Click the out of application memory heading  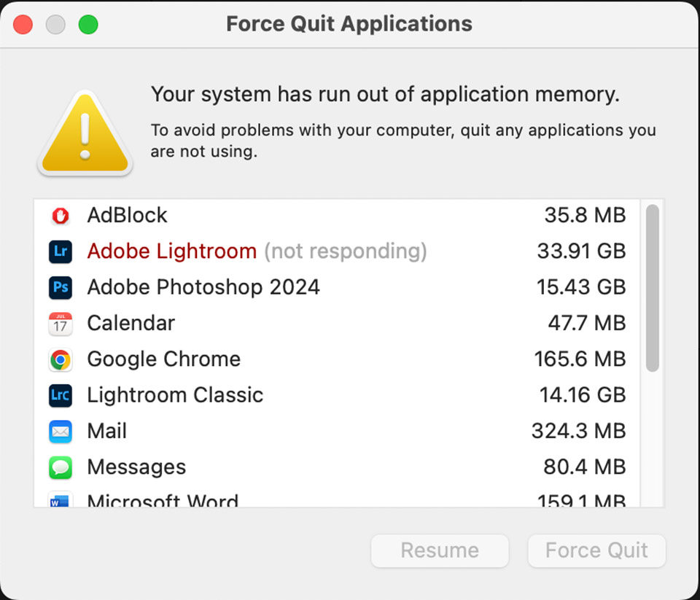(x=385, y=95)
